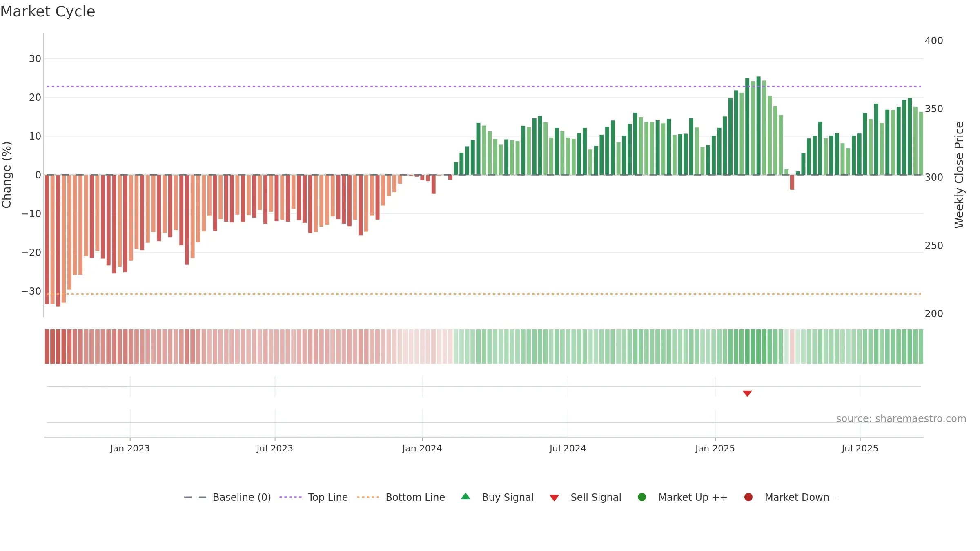Click the lone red bar in spring 2025
Viewport: 980px width, 551px height.
792,182
